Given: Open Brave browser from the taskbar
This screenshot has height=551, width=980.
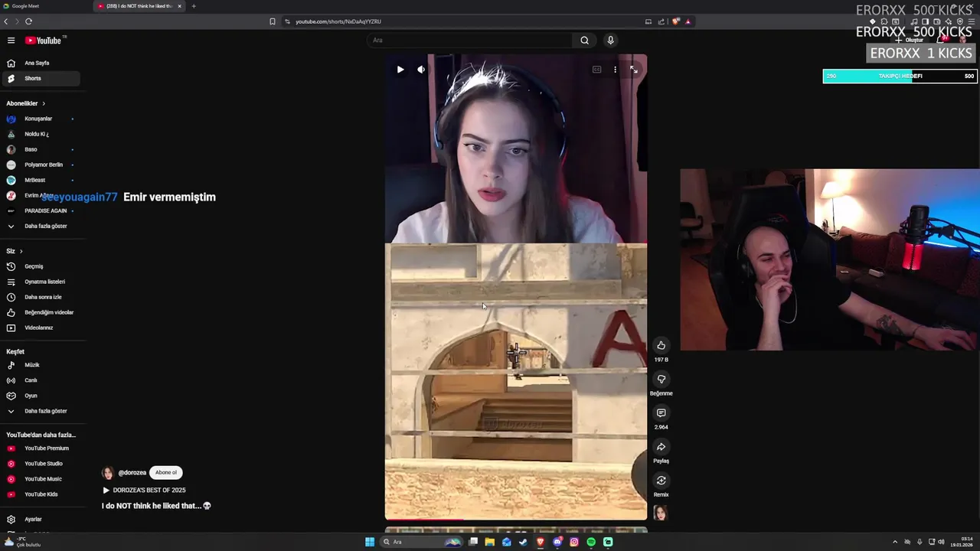Looking at the screenshot, I should pos(541,542).
